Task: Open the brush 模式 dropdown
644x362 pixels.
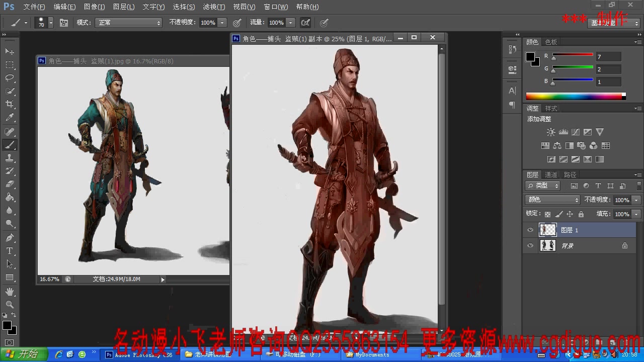Action: 129,23
